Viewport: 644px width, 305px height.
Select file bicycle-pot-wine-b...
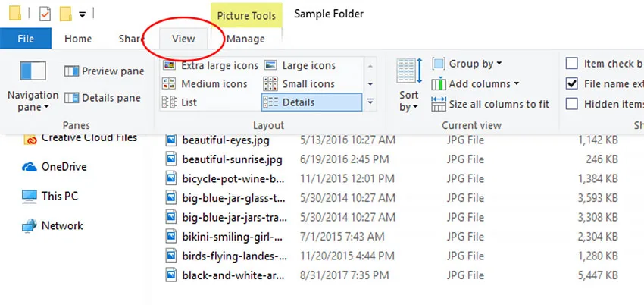[233, 179]
